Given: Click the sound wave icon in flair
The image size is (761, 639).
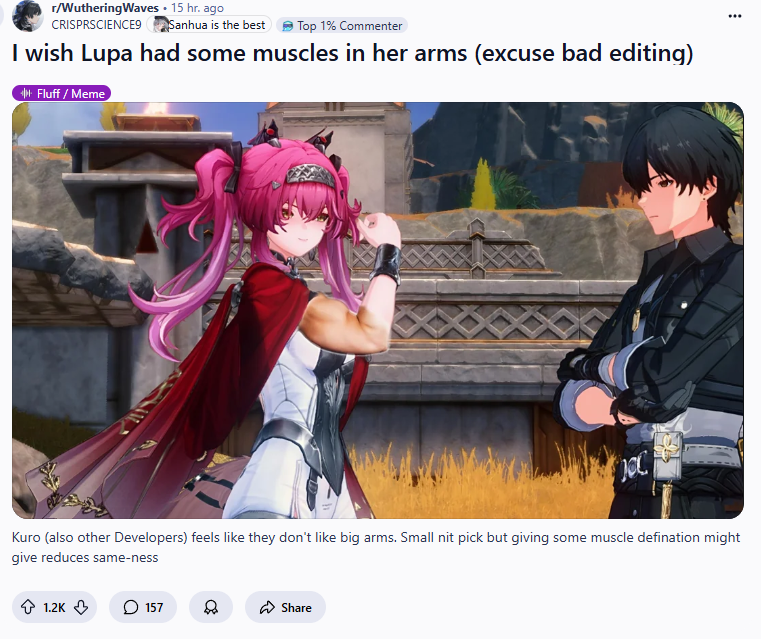Looking at the screenshot, I should point(26,93).
